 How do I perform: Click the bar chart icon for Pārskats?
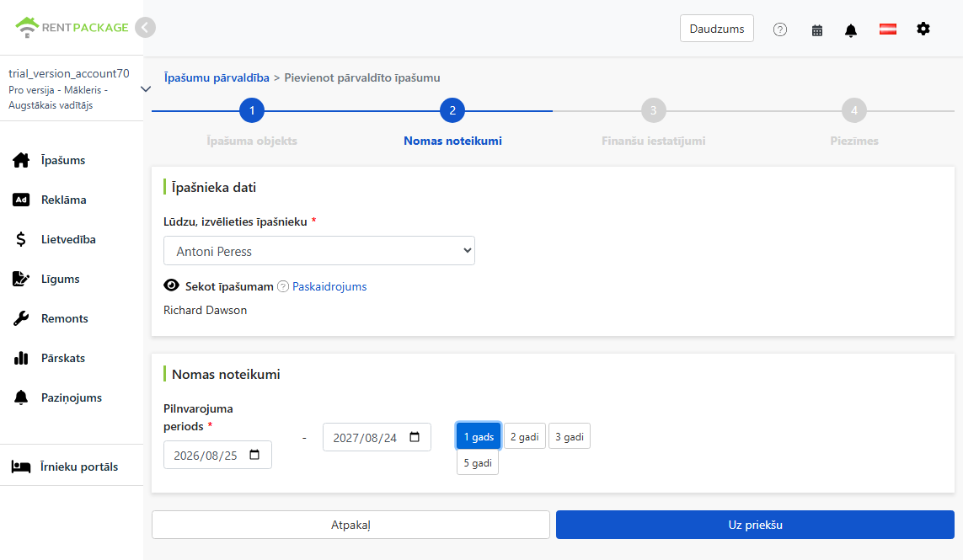pos(21,358)
